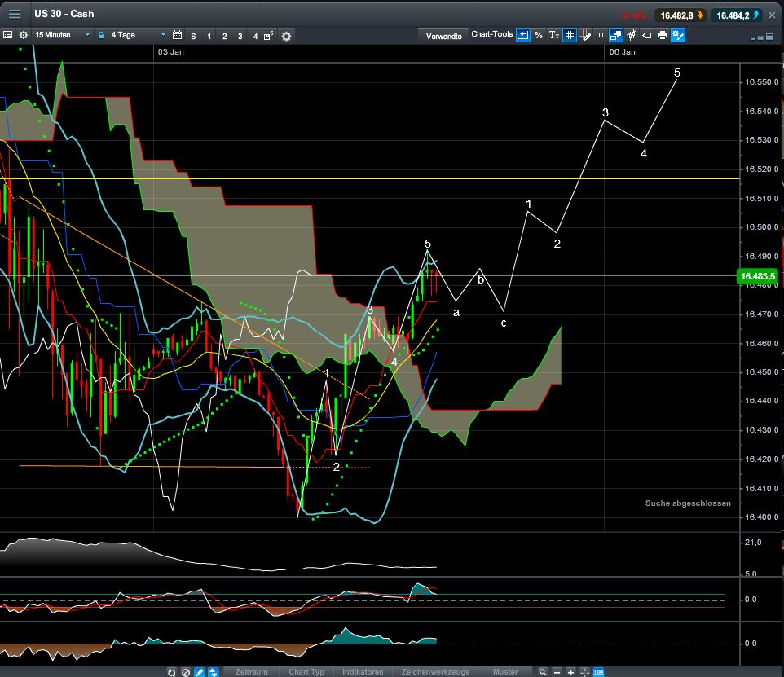
Task: Click the 06 Jan date marker
Action: coord(622,51)
